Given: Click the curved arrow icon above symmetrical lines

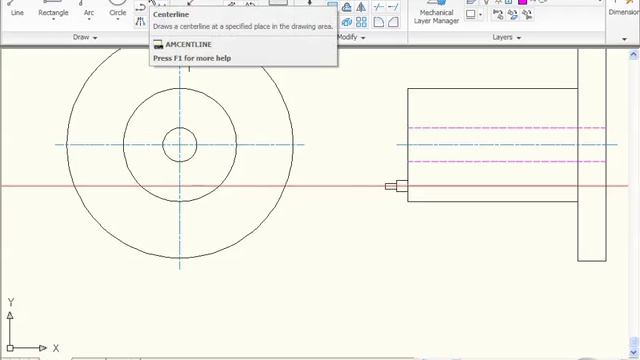Looking at the screenshot, I should (x=140, y=7).
